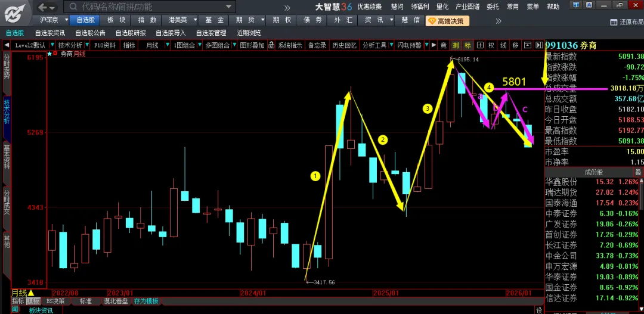The height and width of the screenshot is (314, 644).
Task: Click the blue '1' screen icon in title bar
Action: [576, 5]
